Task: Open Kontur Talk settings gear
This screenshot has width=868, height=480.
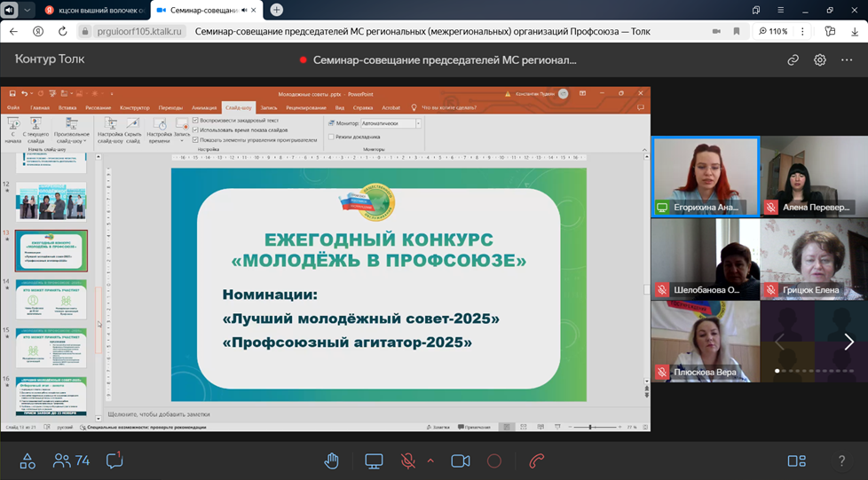Action: tap(820, 59)
